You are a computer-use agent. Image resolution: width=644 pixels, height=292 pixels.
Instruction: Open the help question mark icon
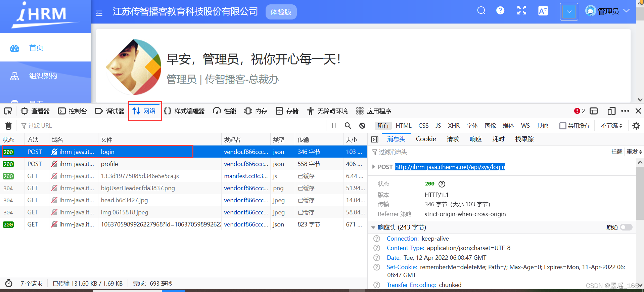(x=500, y=11)
